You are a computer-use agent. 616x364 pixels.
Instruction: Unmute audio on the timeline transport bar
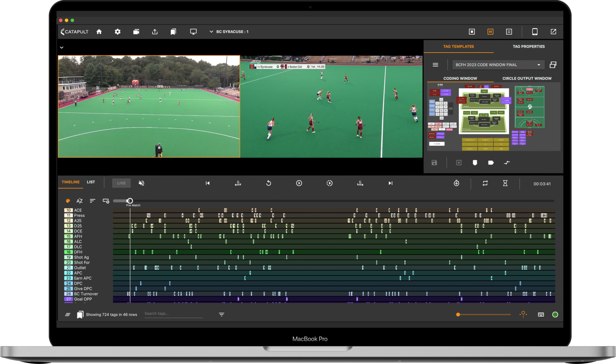[141, 183]
